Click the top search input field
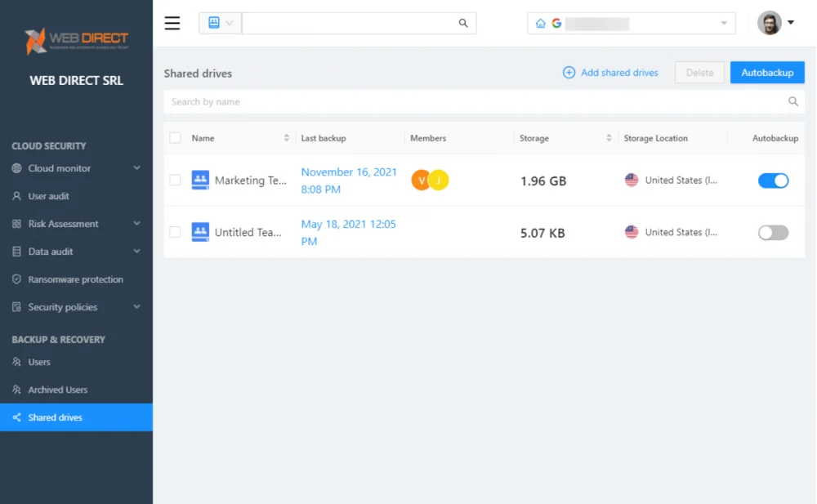The width and height of the screenshot is (817, 504). pos(350,23)
